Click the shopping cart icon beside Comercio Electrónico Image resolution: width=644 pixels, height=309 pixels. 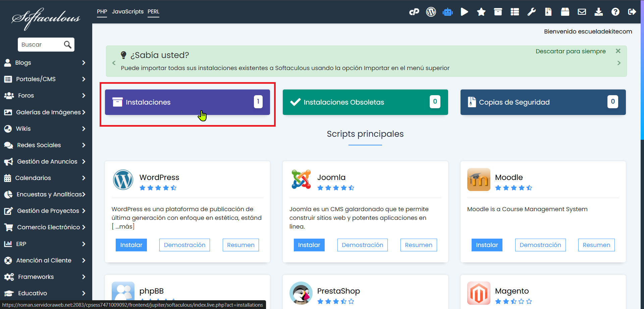point(8,228)
